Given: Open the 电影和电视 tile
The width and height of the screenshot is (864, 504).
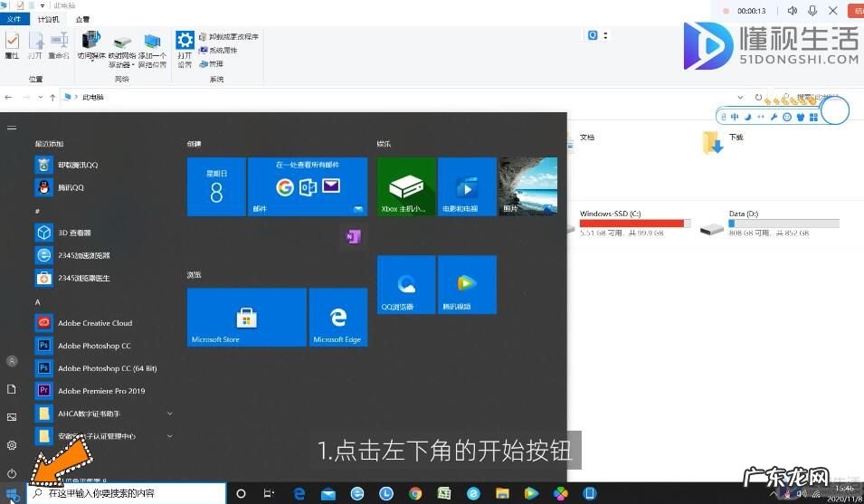Looking at the screenshot, I should point(467,186).
